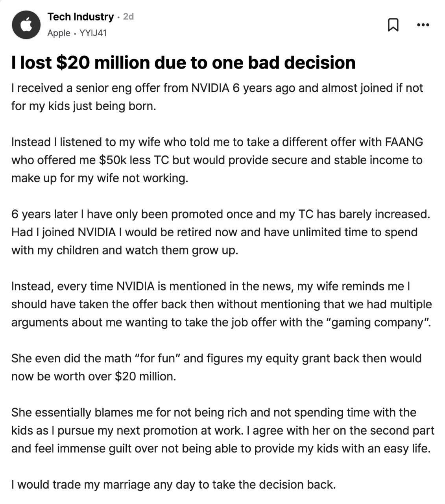Image resolution: width=445 pixels, height=504 pixels.
Task: Click the paragraph starting "Instead I listened to my wife"
Action: (x=217, y=160)
